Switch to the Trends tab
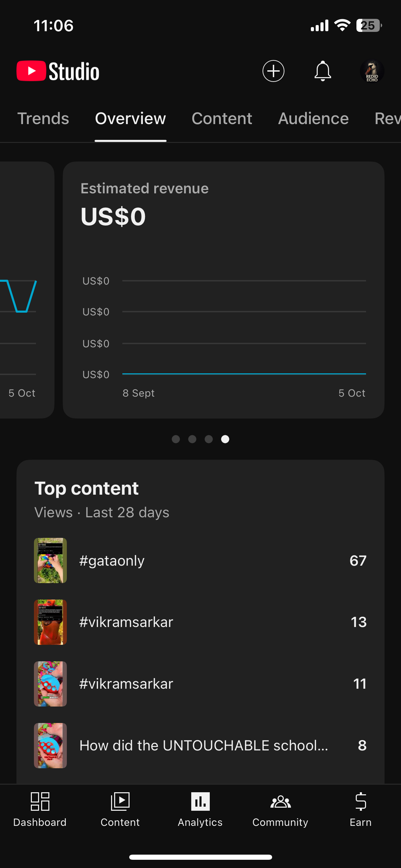This screenshot has height=868, width=401. [43, 119]
